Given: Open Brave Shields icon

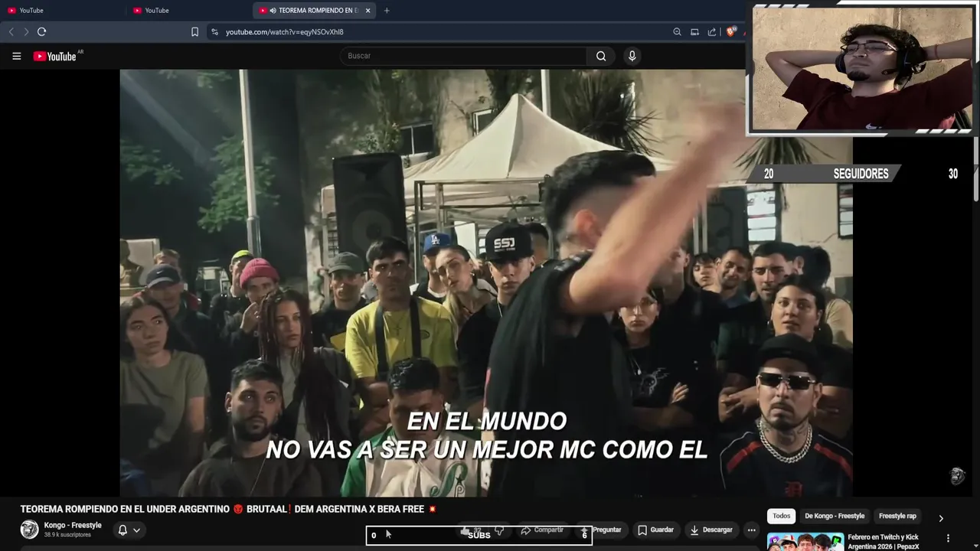Looking at the screenshot, I should click(730, 32).
